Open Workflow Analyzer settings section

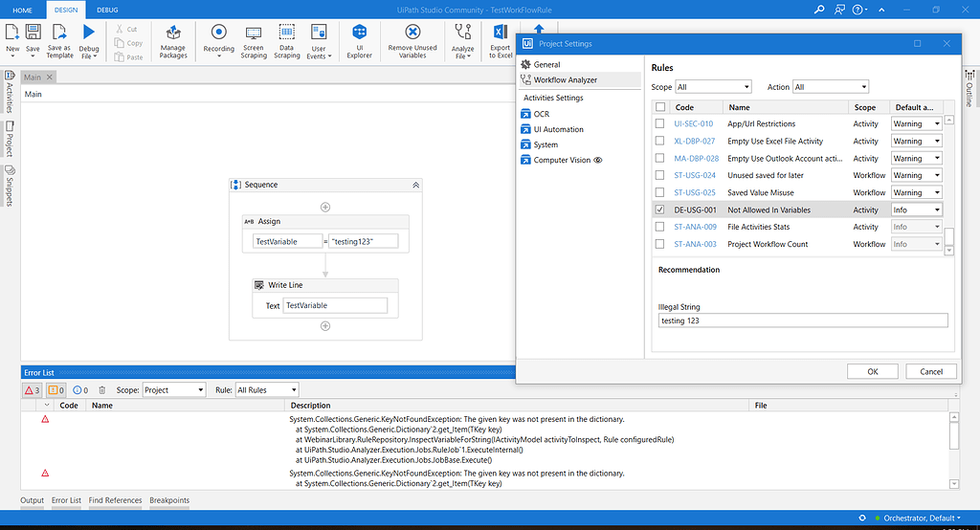click(x=565, y=79)
